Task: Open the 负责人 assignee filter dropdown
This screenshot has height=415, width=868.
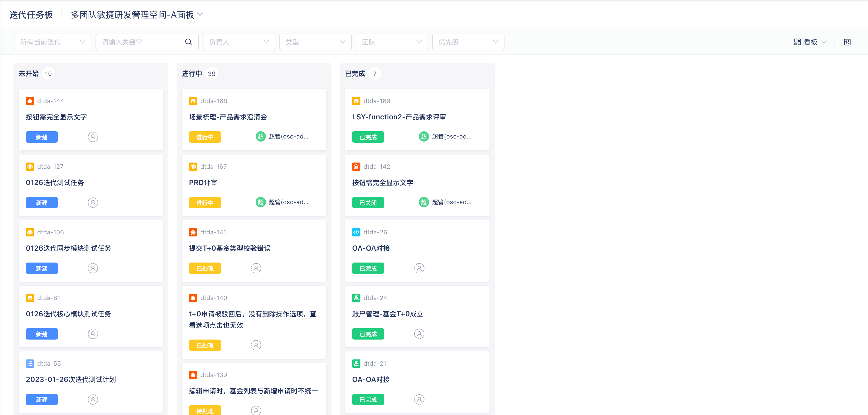Action: point(239,42)
